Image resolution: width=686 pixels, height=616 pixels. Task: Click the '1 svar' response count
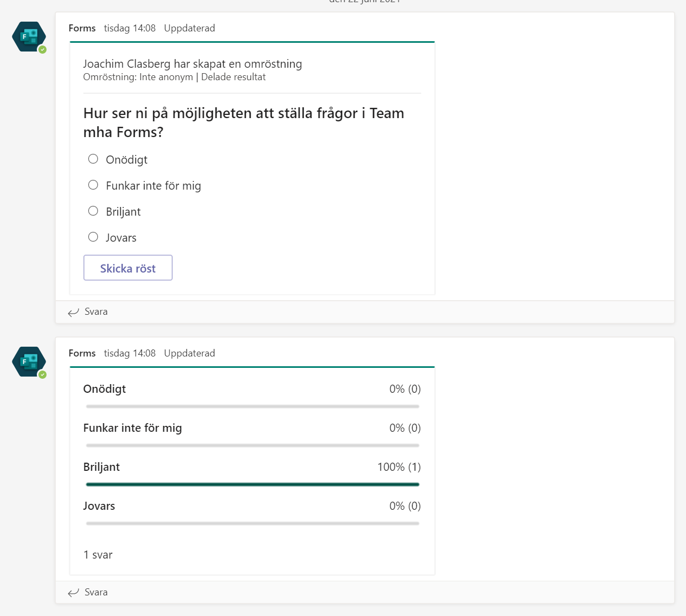coord(98,555)
